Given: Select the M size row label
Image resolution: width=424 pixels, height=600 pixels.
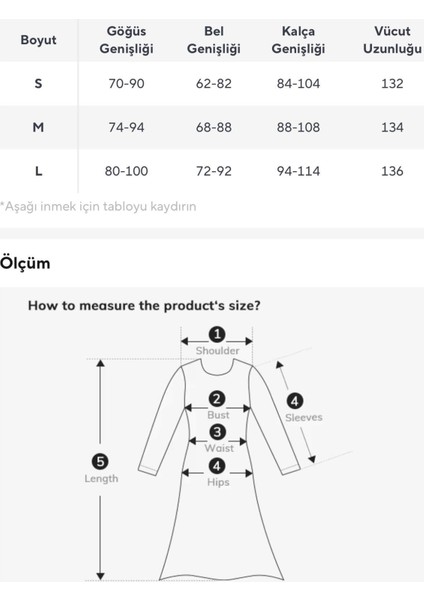Looking at the screenshot, I should pyautogui.click(x=38, y=127).
